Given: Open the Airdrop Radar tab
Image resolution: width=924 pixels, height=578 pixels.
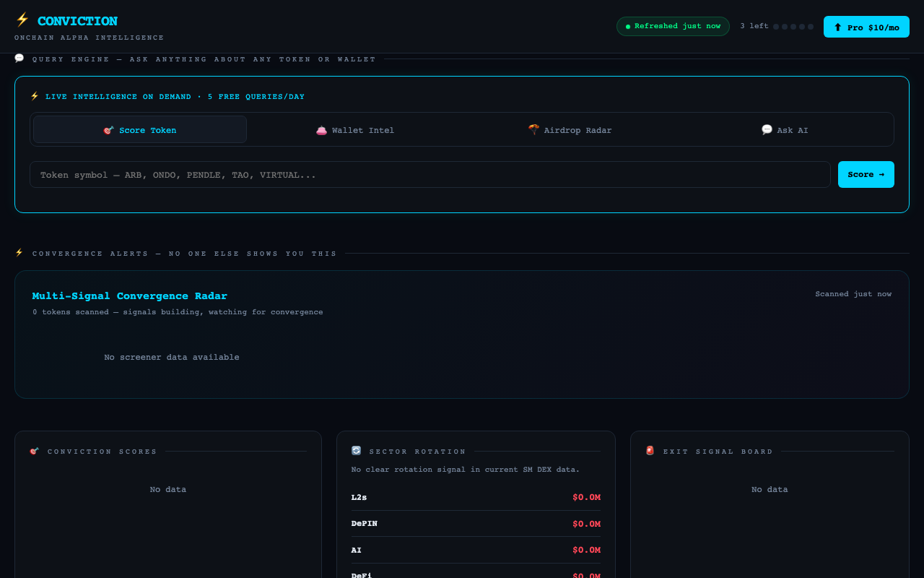Looking at the screenshot, I should (570, 129).
